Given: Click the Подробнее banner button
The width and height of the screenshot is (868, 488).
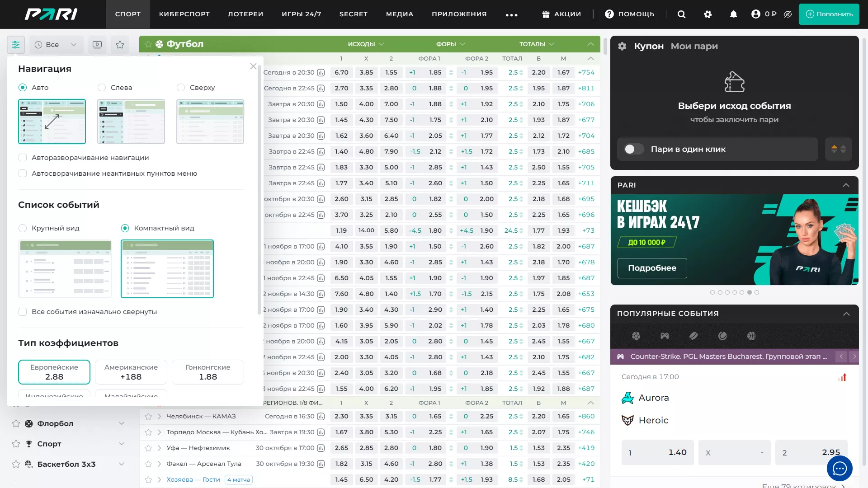Looking at the screenshot, I should (x=652, y=268).
